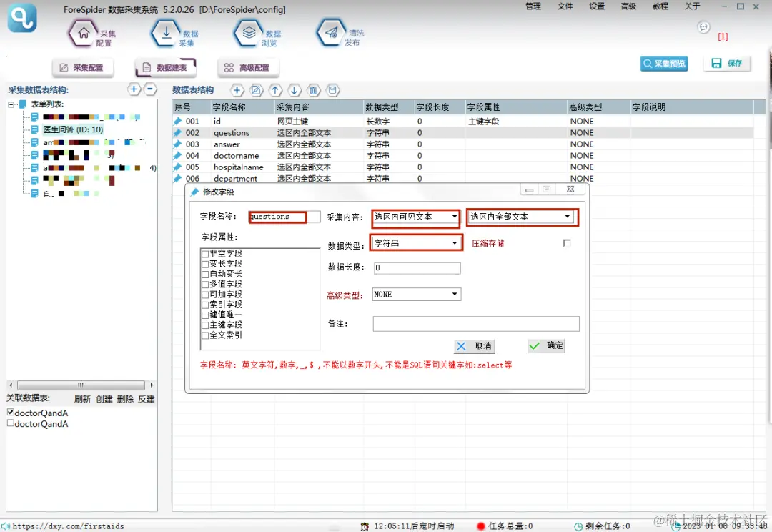Add a table with the plus icon beside 采集数据表结构
Screen dimensions: 772x532
(x=134, y=89)
